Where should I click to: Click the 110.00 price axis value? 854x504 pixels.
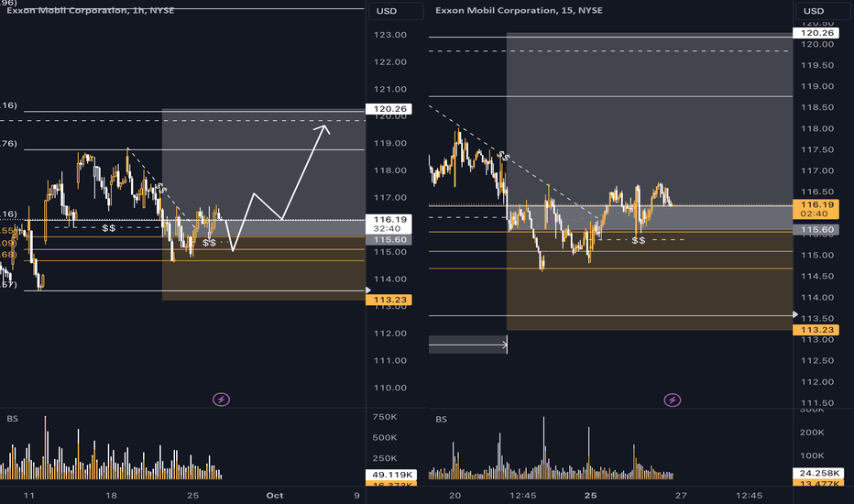[390, 388]
